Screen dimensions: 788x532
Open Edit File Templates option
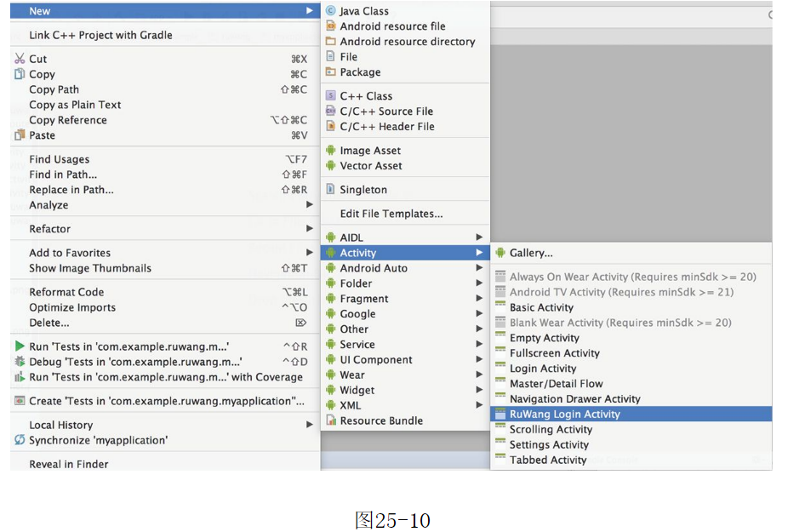(391, 214)
